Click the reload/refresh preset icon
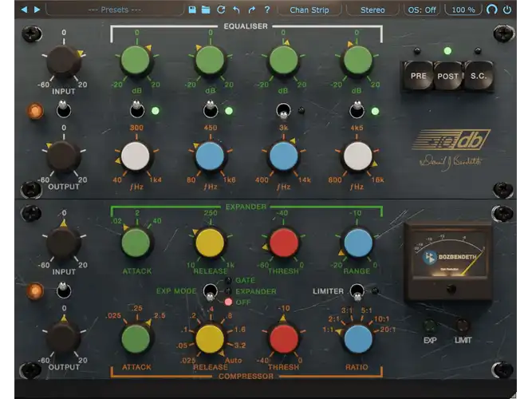This screenshot has width=532, height=399. point(221,10)
